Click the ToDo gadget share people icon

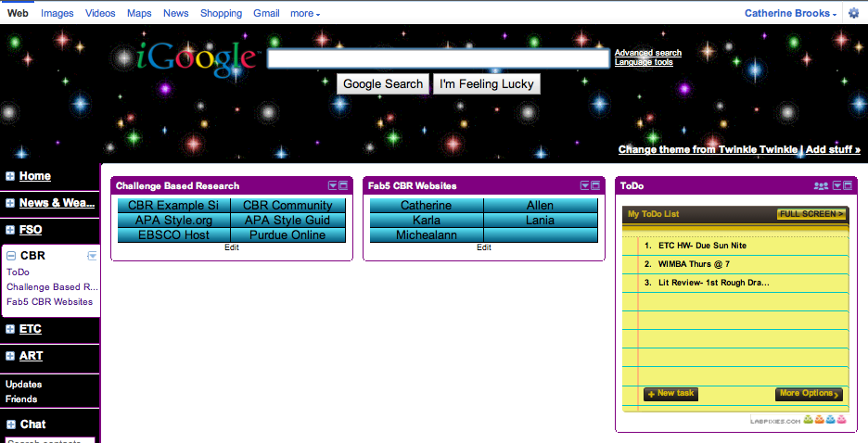click(821, 186)
